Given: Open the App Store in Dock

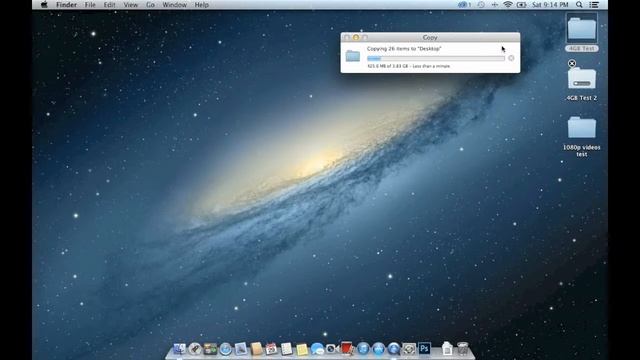Looking at the screenshot, I should [378, 349].
